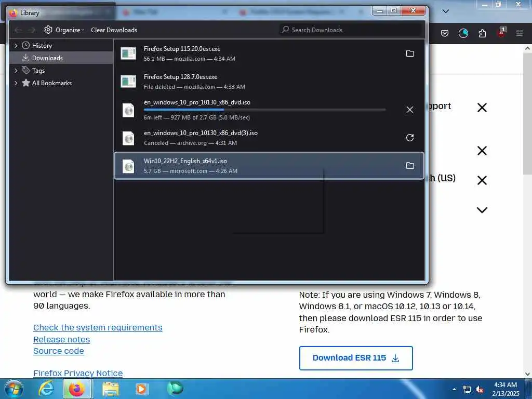Click the Organize gear icon

pos(48,30)
